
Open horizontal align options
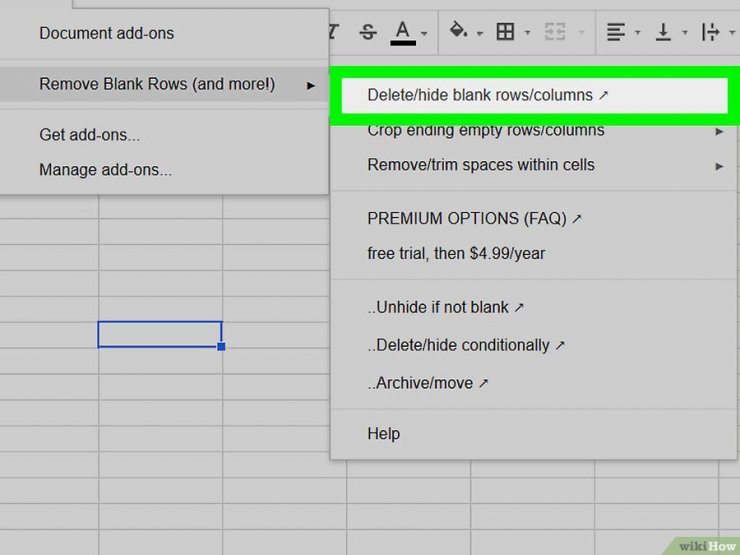(x=615, y=32)
